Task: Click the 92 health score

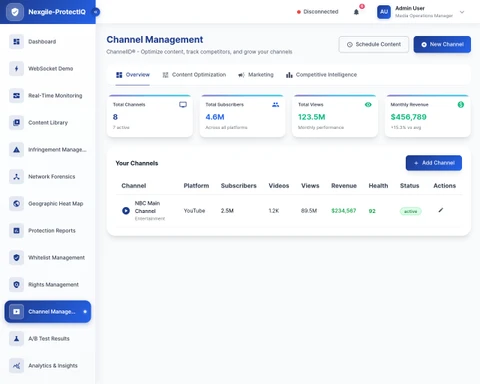Action: [372, 211]
